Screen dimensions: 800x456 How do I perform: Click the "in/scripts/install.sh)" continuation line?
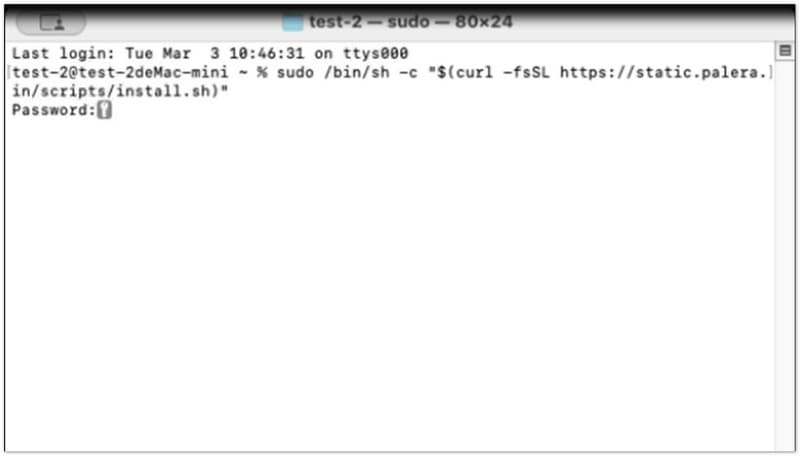pyautogui.click(x=120, y=91)
